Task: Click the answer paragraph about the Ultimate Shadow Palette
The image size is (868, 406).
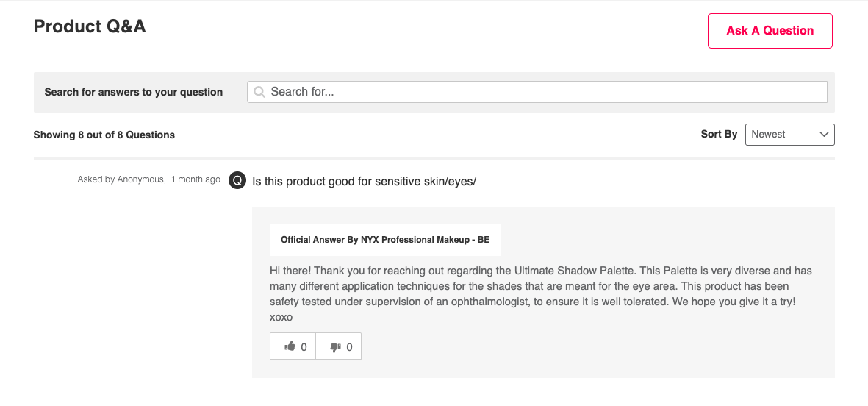Action: point(540,285)
